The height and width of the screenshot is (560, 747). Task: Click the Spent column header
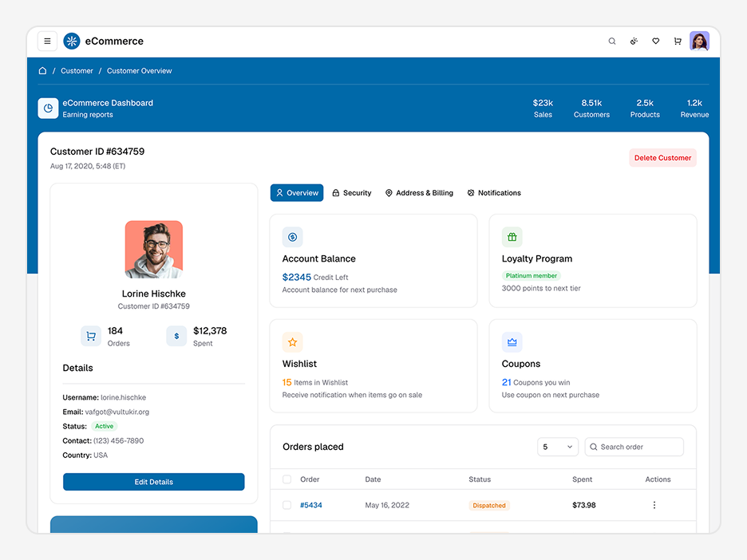coord(582,479)
